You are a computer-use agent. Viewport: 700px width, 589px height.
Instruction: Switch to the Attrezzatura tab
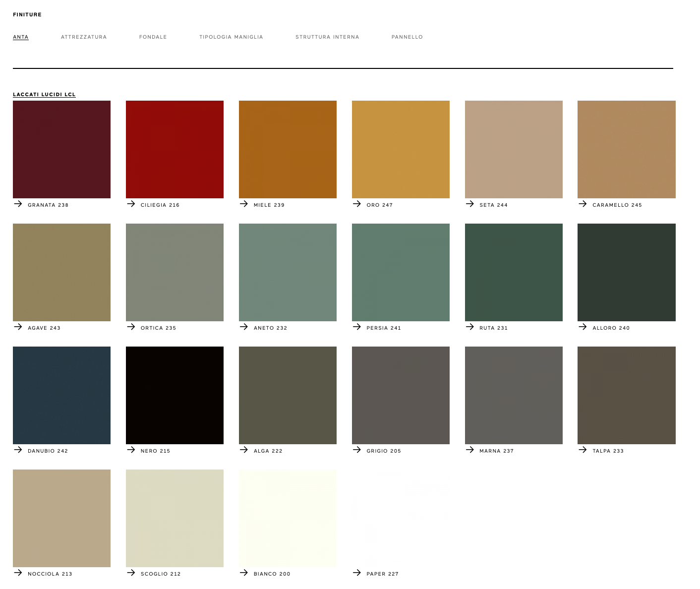click(84, 37)
